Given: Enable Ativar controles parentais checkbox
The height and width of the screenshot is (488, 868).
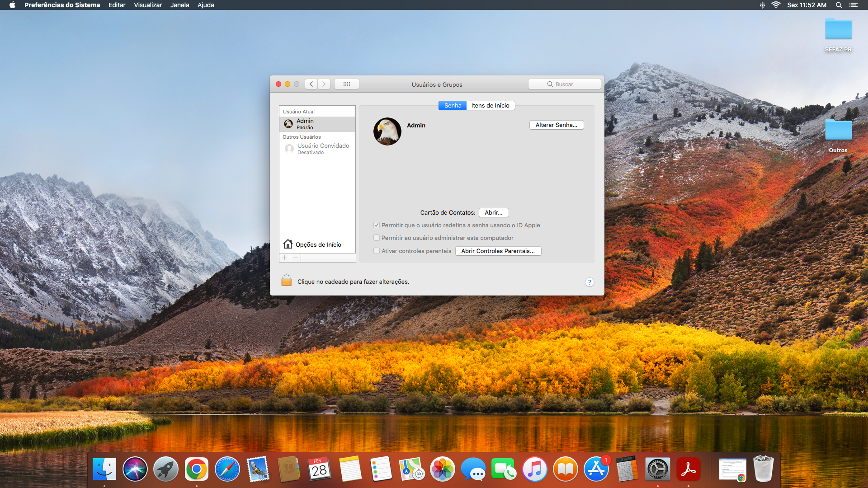Looking at the screenshot, I should pyautogui.click(x=377, y=251).
